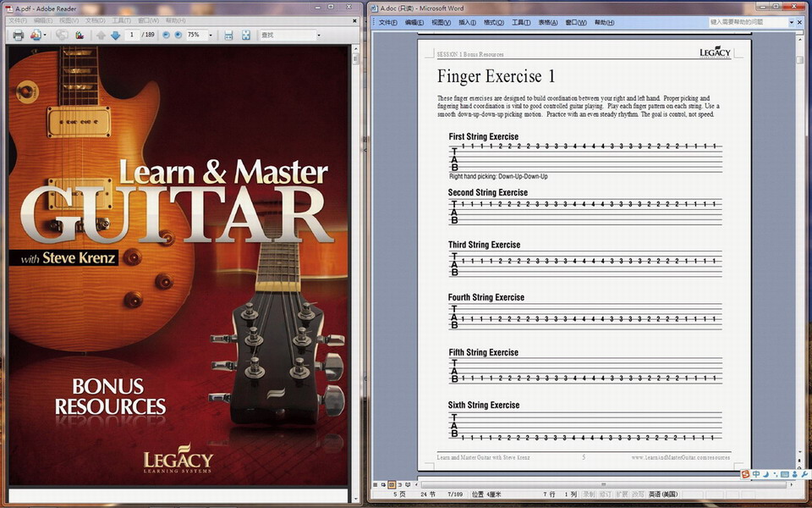Open the 帮助(H) menu in Word
The width and height of the screenshot is (812, 508).
click(x=604, y=22)
